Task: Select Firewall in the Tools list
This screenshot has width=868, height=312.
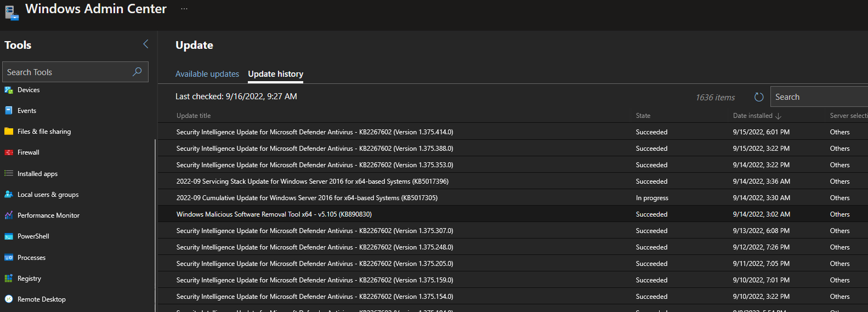Action: [x=29, y=152]
